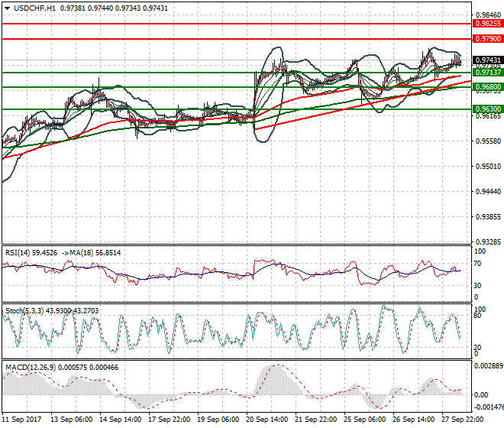Click the USDCHF,H1 chart title text
Viewport: 504px width, 428px height.
point(34,8)
